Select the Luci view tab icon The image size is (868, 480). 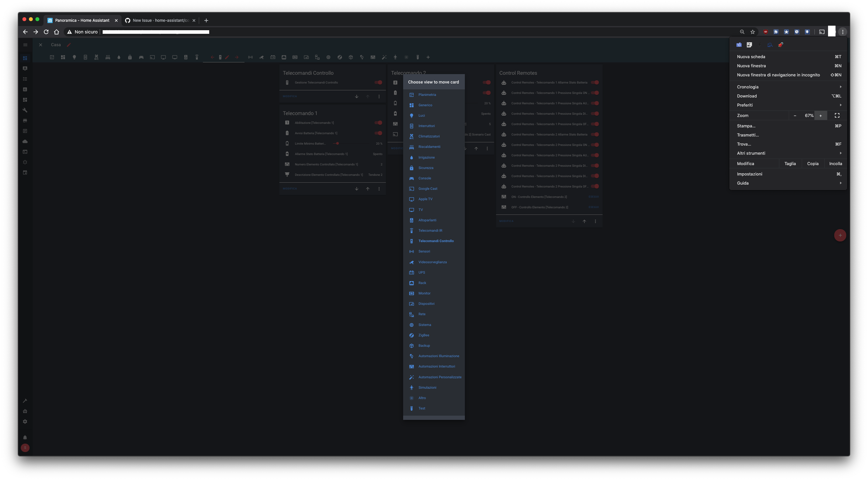[x=74, y=57]
